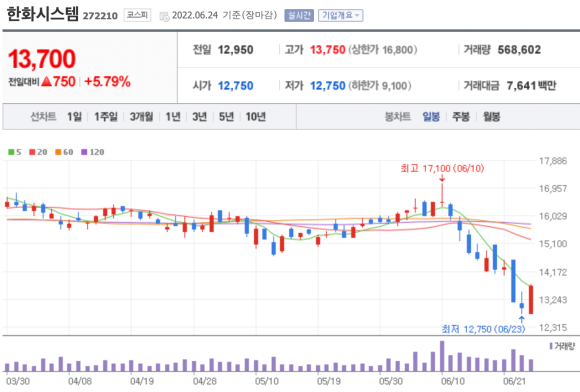Click the 최저 12,750 (06/23) low marker
The width and height of the screenshot is (580, 392).
pyautogui.click(x=483, y=329)
